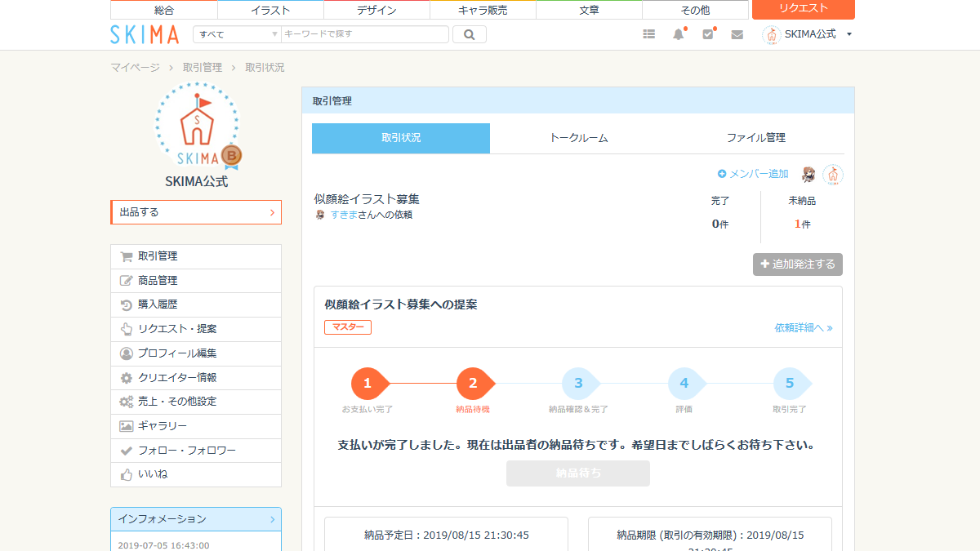Open the SKIMA公式 account dropdown menu

pyautogui.click(x=808, y=34)
